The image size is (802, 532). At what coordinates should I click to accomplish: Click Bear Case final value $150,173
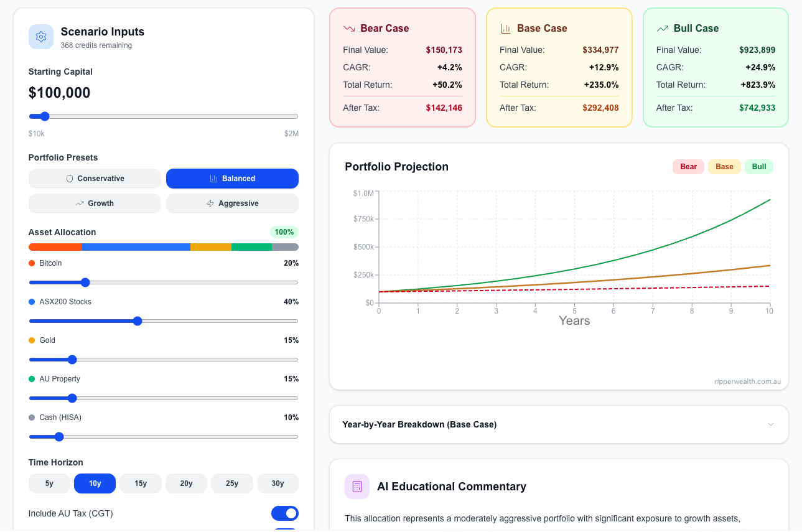pyautogui.click(x=444, y=50)
